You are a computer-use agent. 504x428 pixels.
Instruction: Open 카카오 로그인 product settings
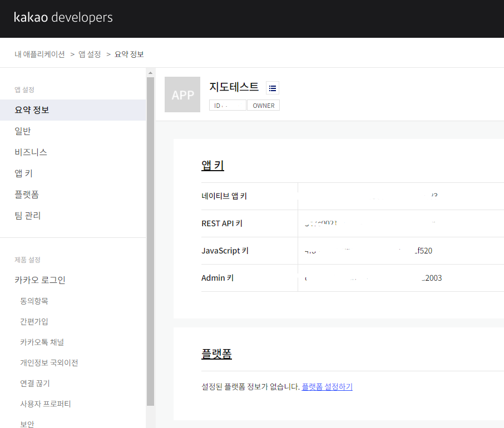pos(40,280)
